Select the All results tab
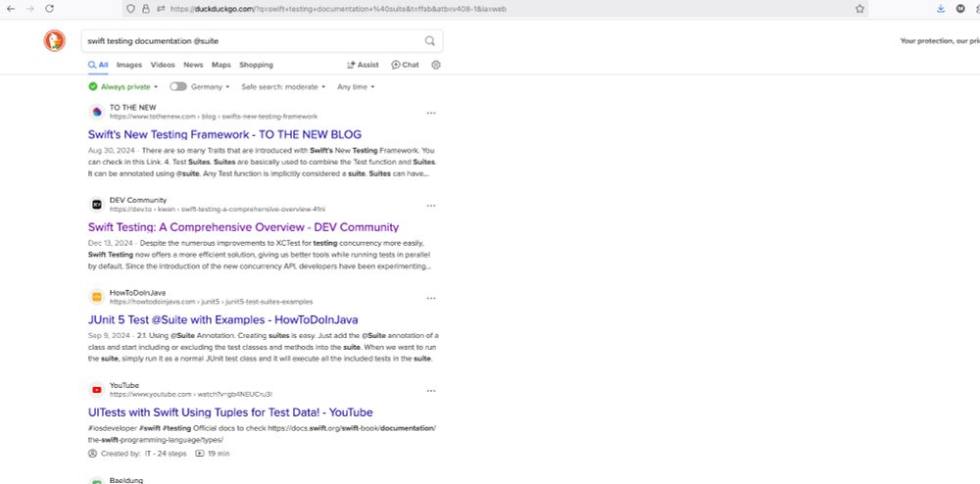 pos(98,65)
